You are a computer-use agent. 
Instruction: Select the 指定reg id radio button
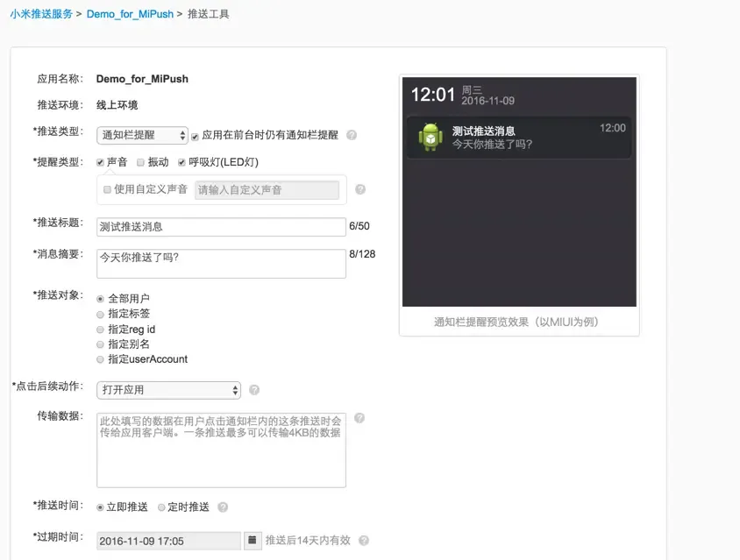100,330
